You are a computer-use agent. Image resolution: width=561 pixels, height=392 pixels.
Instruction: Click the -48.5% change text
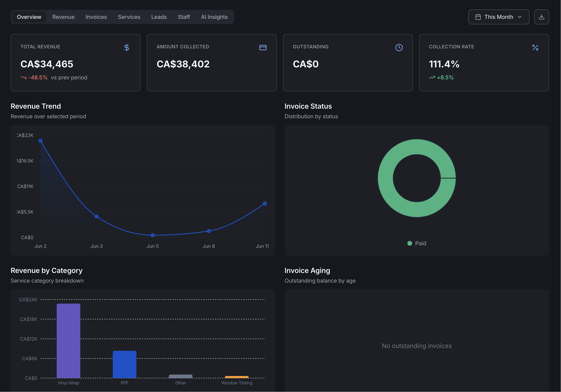point(38,78)
